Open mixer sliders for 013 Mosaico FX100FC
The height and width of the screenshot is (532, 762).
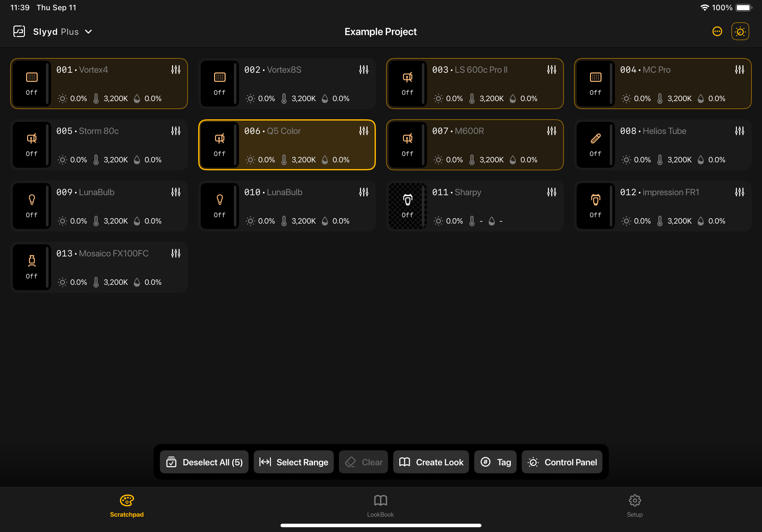(x=176, y=253)
